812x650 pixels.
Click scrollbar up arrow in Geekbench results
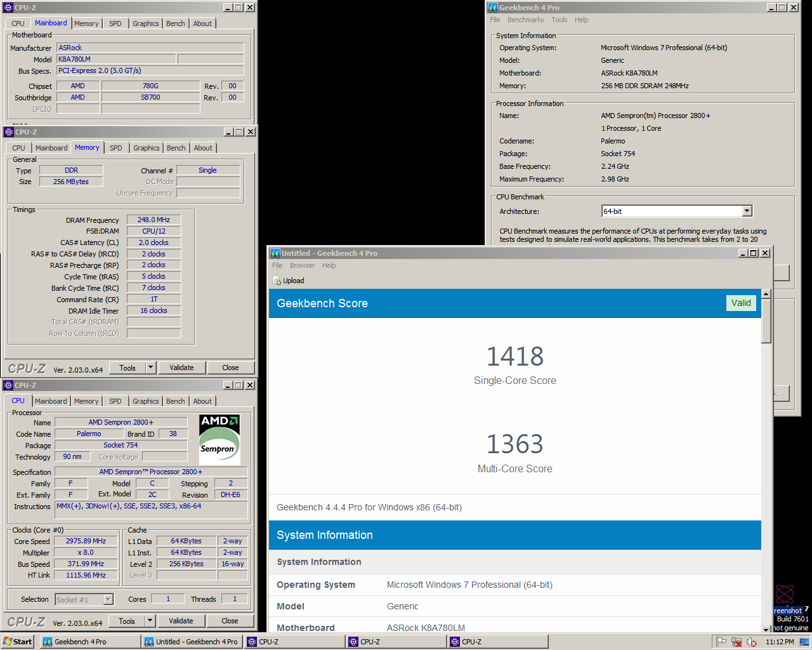tap(766, 294)
